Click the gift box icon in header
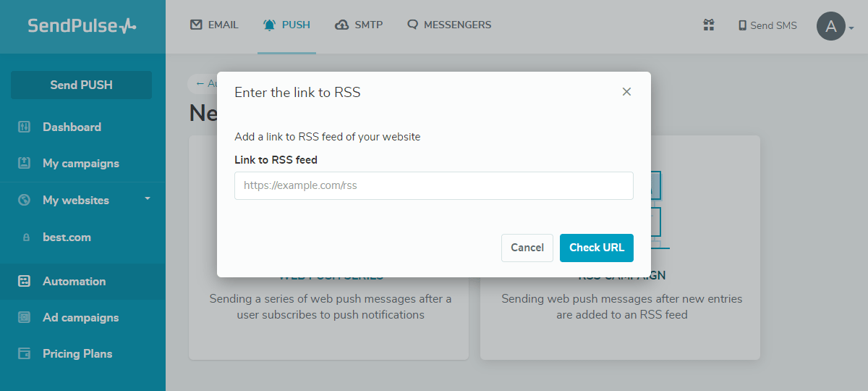This screenshot has height=391, width=868. pyautogui.click(x=709, y=25)
